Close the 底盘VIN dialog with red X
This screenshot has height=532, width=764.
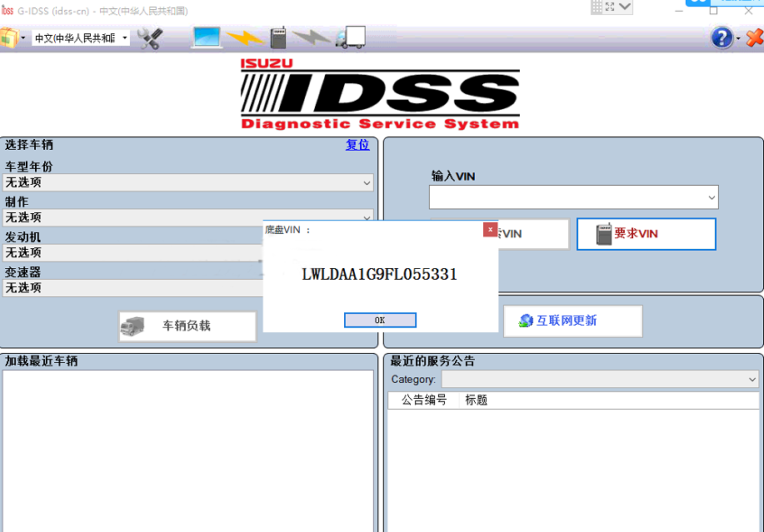[x=490, y=230]
